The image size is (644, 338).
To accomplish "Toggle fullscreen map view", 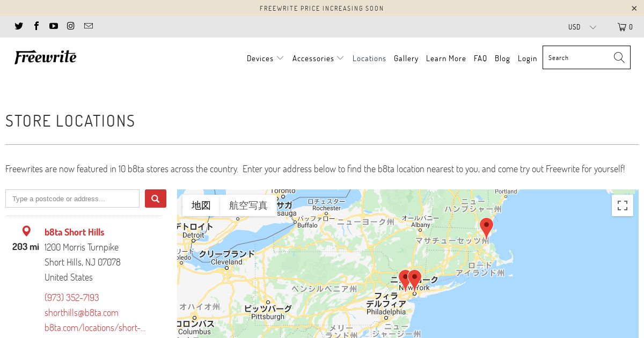I will tap(623, 205).
